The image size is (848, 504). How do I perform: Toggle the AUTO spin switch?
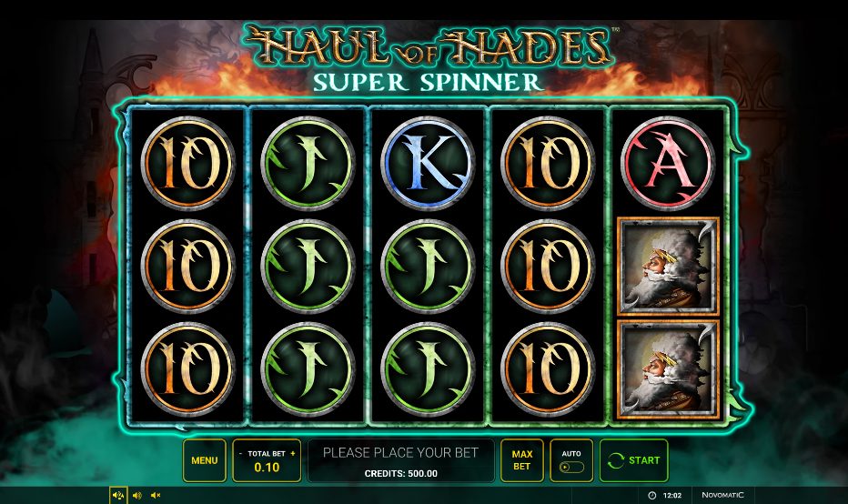571,467
